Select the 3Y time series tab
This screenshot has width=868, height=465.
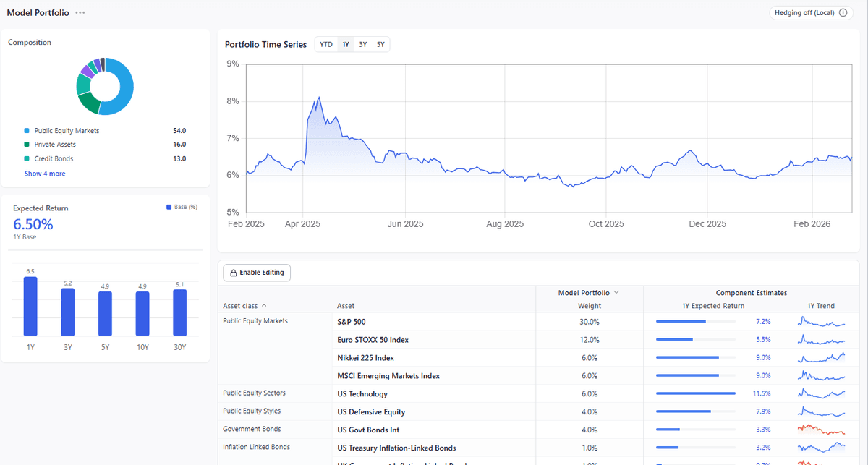(x=362, y=44)
